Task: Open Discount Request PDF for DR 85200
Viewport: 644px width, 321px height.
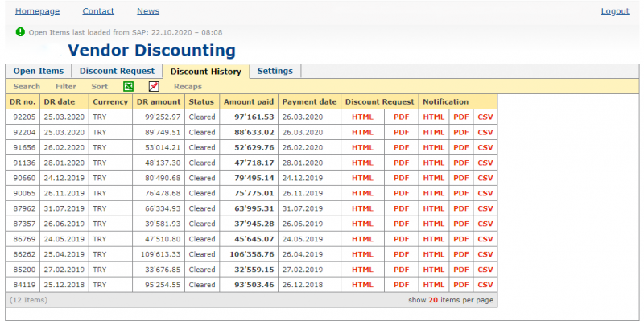Action: (x=401, y=270)
